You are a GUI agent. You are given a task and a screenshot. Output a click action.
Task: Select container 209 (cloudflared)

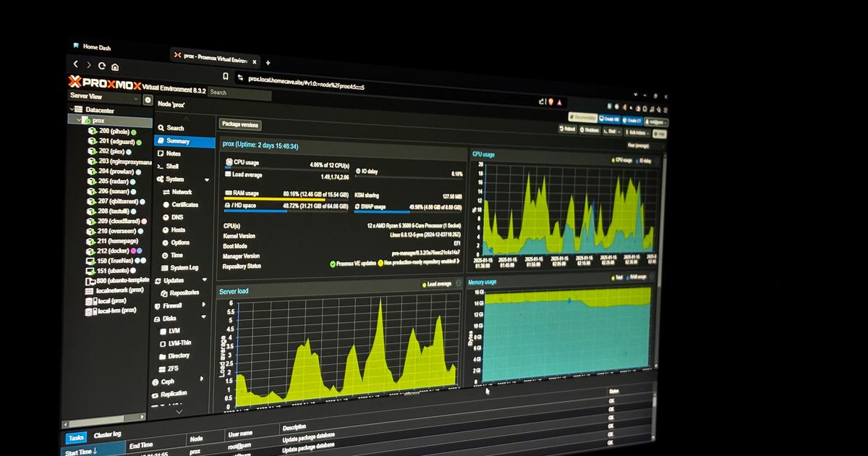(x=118, y=221)
